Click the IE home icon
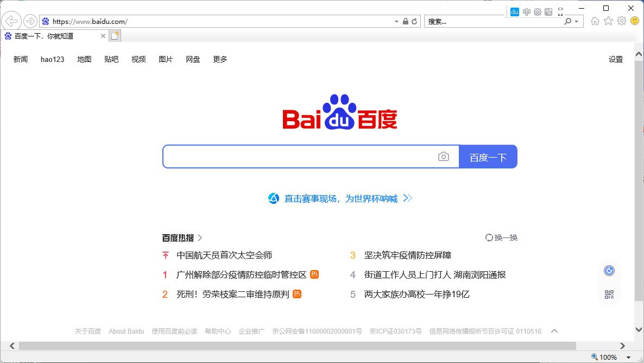The image size is (644, 363). point(595,21)
